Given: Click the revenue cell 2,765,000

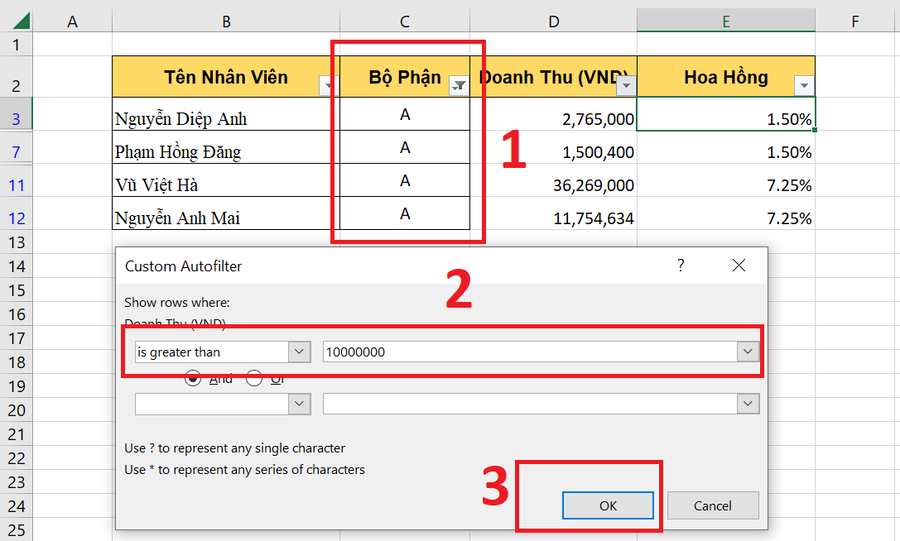Looking at the screenshot, I should tap(553, 114).
